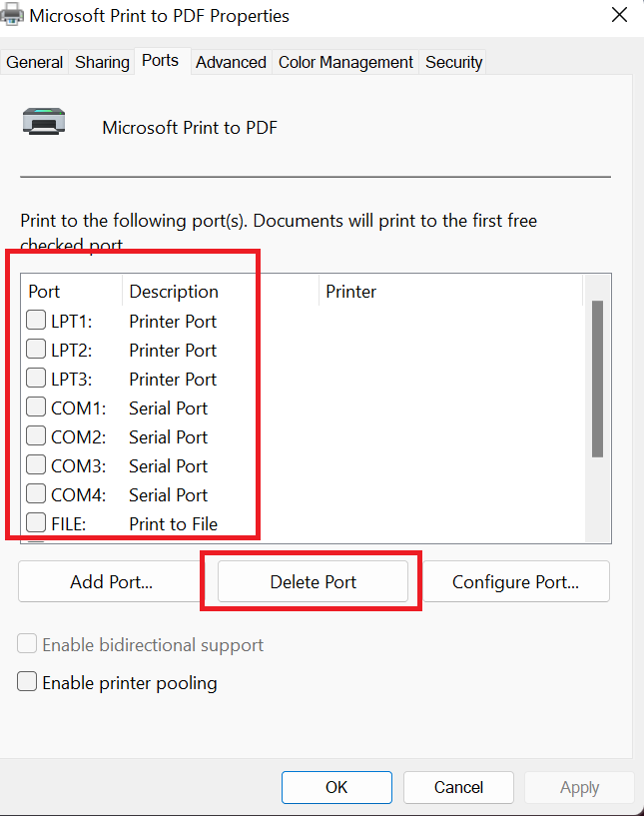Sort by the Description column header
The image size is (644, 816).
point(174,292)
